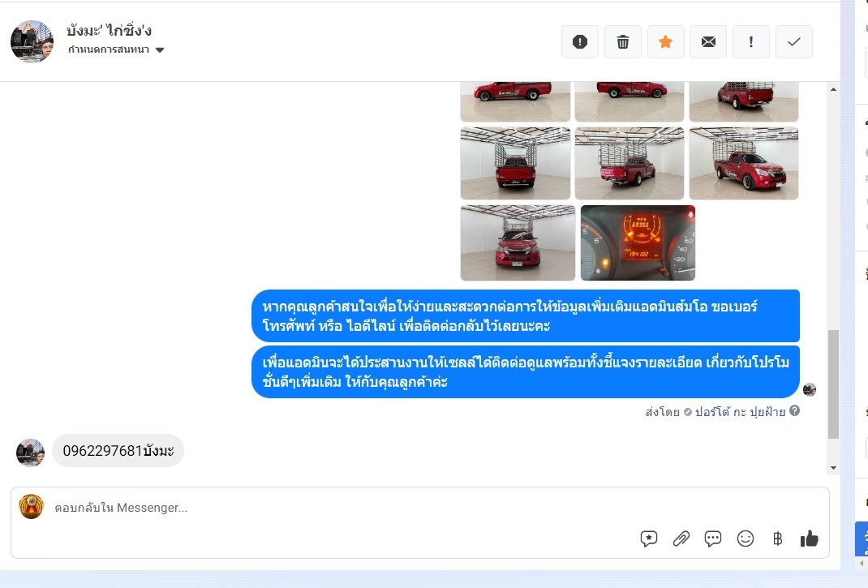The width and height of the screenshot is (868, 588).
Task: Click the Messenger reply text field
Action: [x=343, y=508]
